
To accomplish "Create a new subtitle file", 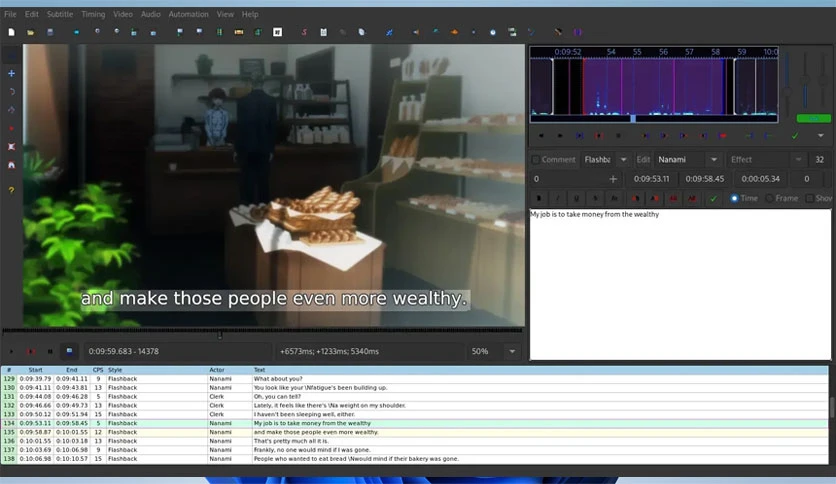I will point(11,32).
